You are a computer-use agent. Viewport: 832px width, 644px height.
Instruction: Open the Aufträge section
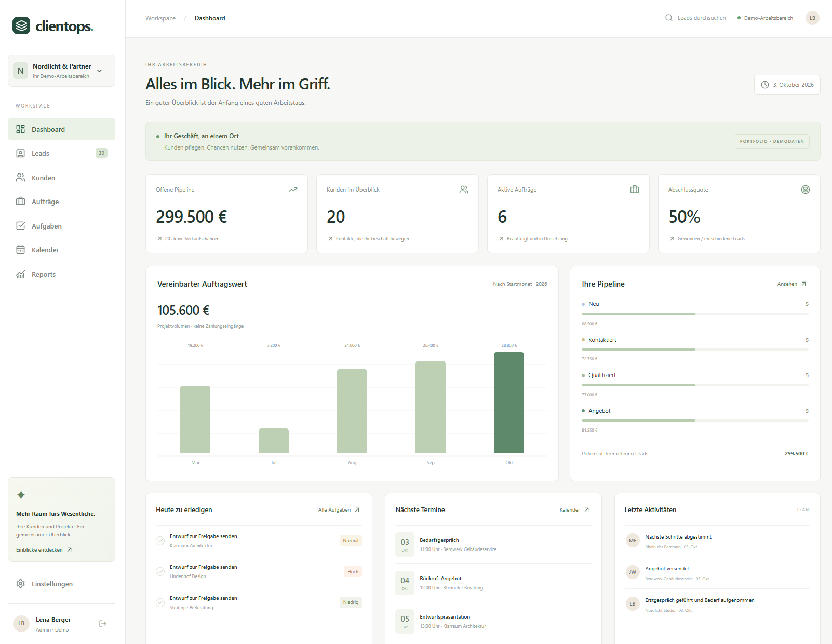pyautogui.click(x=61, y=202)
